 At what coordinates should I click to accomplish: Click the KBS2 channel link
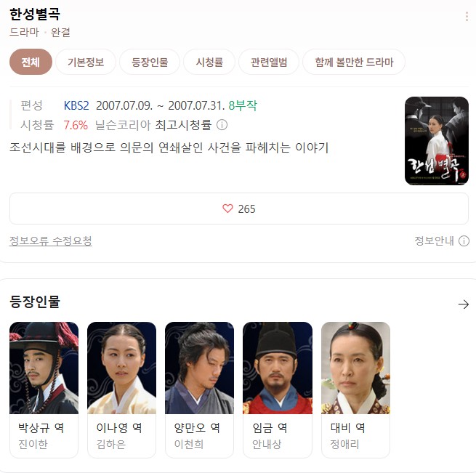pyautogui.click(x=76, y=105)
